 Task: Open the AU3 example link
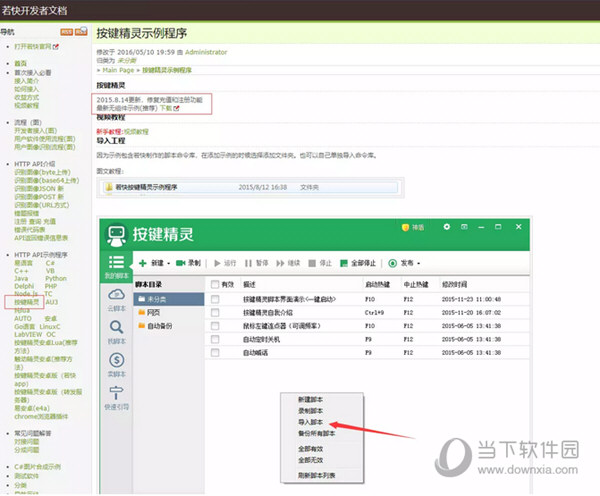[52, 302]
